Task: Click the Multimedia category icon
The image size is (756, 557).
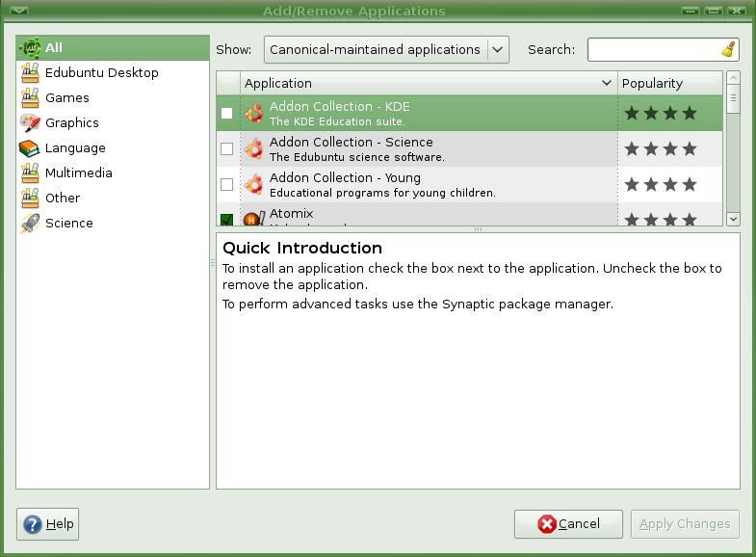Action: pyautogui.click(x=30, y=172)
